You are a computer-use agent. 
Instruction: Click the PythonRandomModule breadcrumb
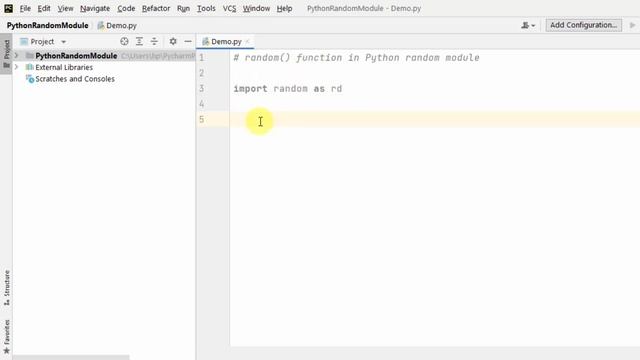[47, 25]
